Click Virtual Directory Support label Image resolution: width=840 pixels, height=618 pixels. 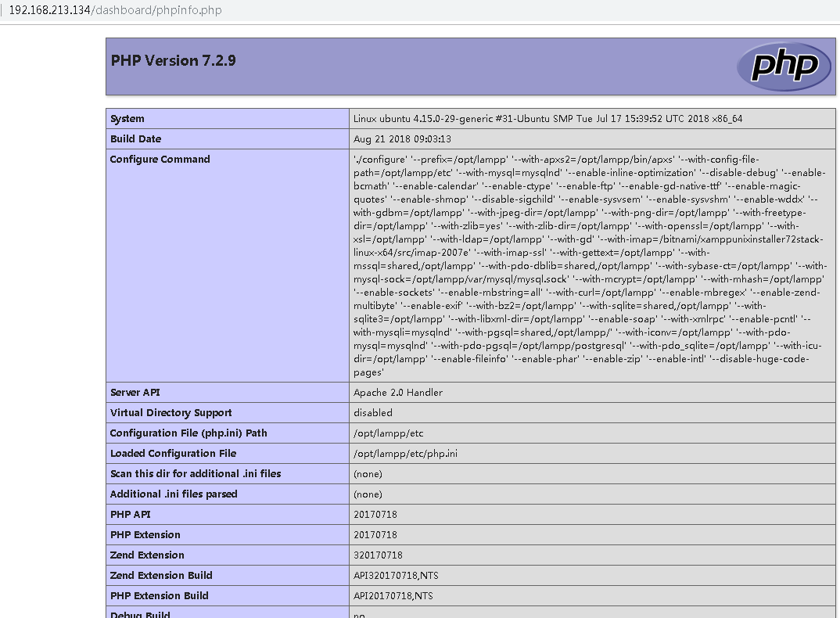point(171,413)
